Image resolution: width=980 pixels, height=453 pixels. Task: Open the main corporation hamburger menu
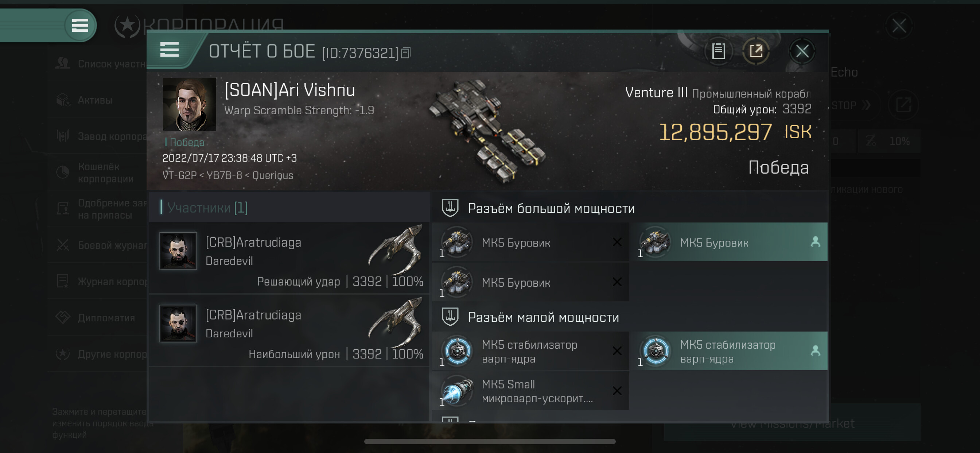point(80,26)
